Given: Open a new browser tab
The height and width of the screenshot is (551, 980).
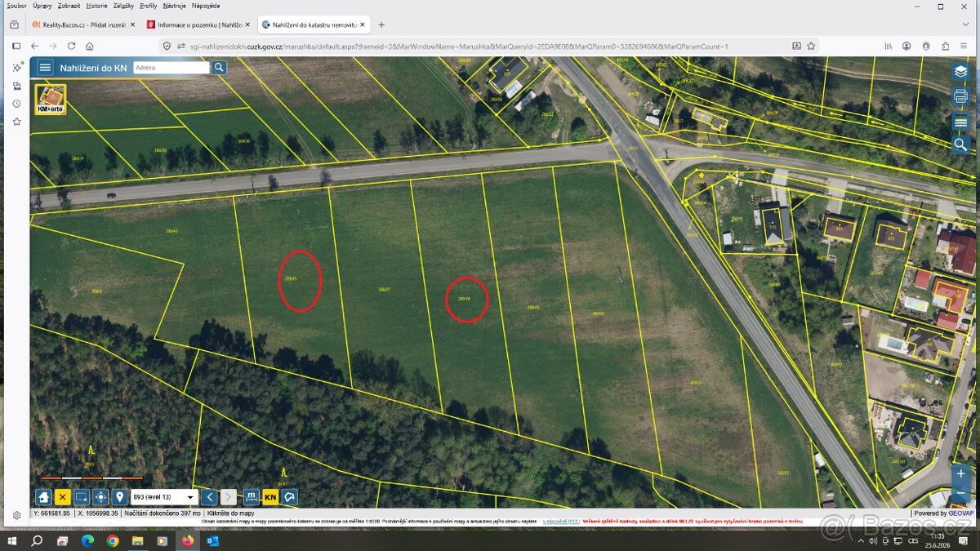Looking at the screenshot, I should point(381,25).
